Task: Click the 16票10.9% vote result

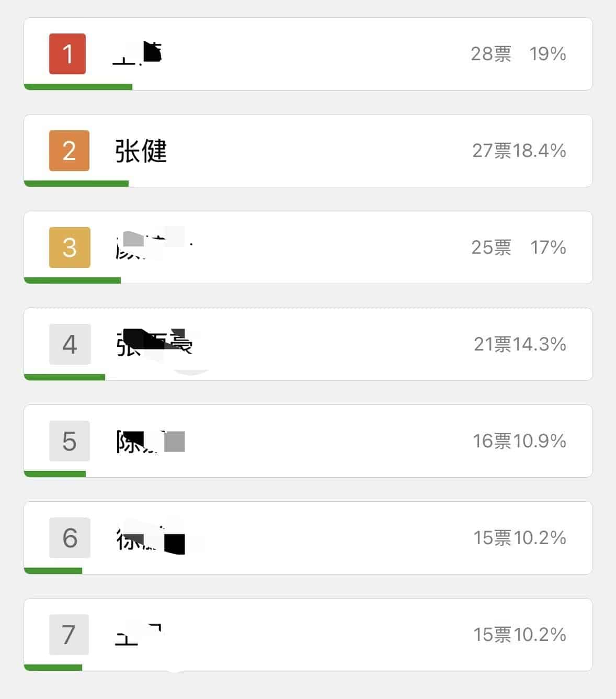Action: (x=519, y=441)
